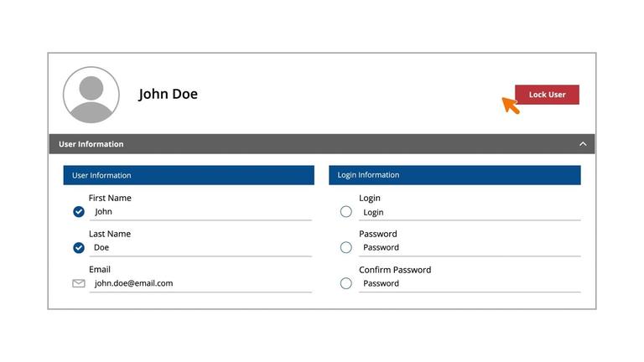Click the blue User Information panel header
This screenshot has height=362, width=644.
[189, 175]
